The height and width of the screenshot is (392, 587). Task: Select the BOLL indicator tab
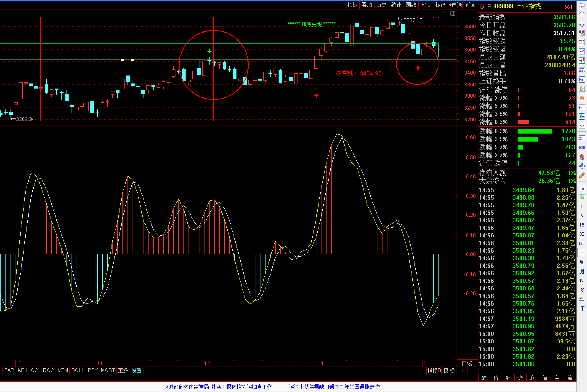[x=78, y=370]
